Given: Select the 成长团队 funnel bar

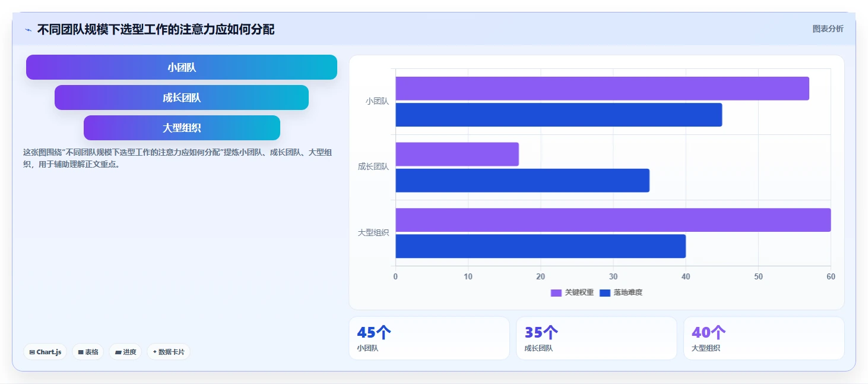Looking at the screenshot, I should 182,97.
